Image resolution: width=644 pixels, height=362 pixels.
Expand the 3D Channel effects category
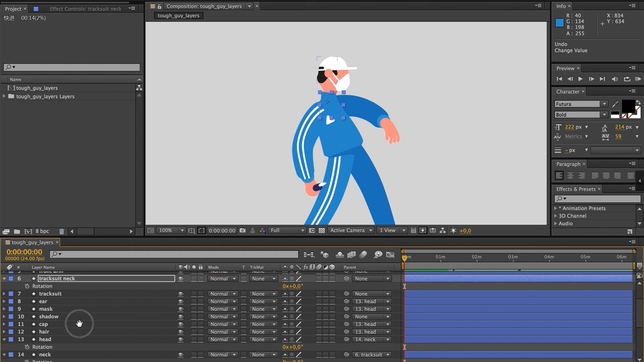(555, 216)
